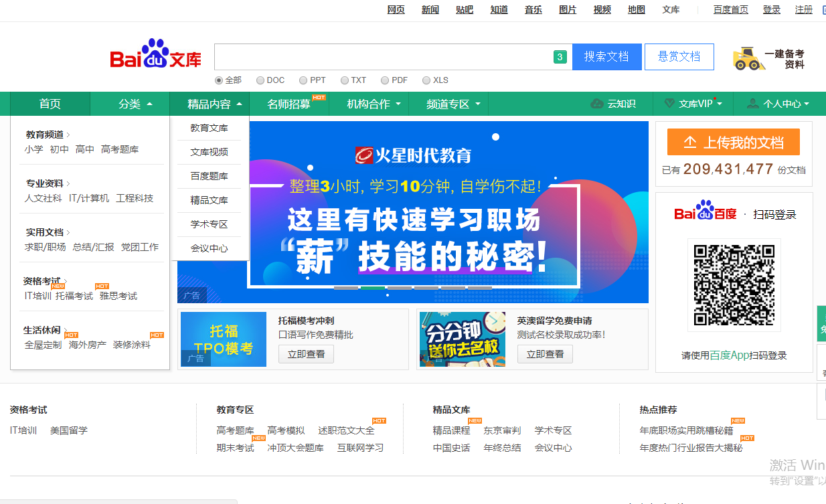The height and width of the screenshot is (504, 826).
Task: Open IT/计算机 category link
Action: (89, 198)
